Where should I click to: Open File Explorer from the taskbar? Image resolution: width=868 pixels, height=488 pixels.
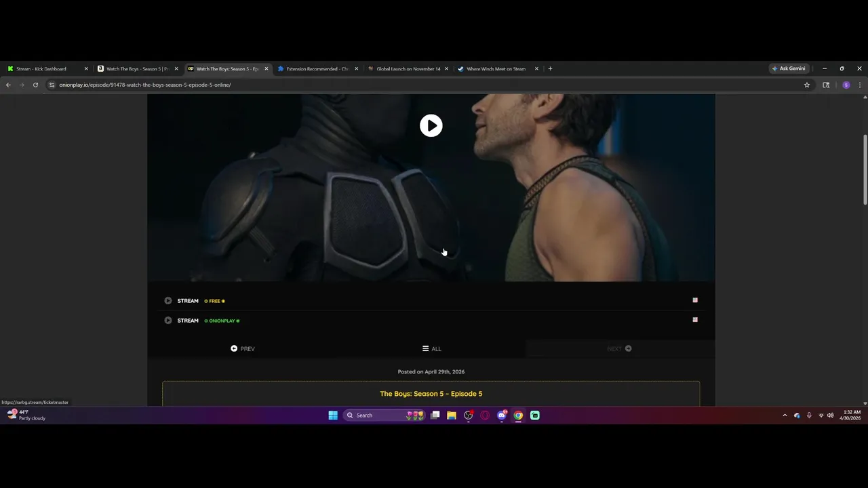(x=452, y=415)
